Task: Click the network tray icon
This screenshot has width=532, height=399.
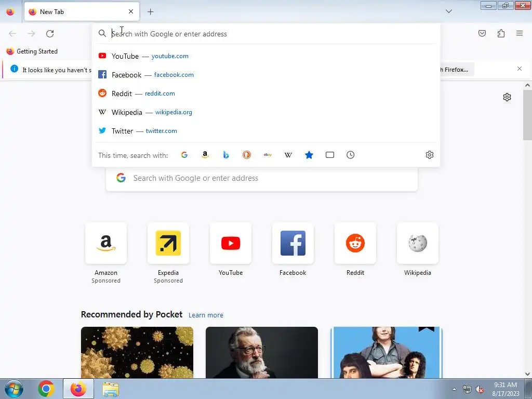Action: coord(467,389)
